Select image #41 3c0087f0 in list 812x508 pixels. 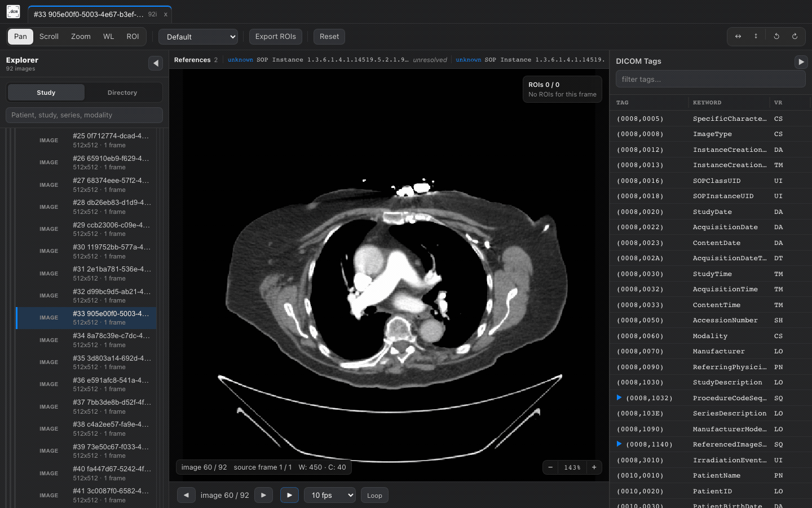click(x=86, y=496)
